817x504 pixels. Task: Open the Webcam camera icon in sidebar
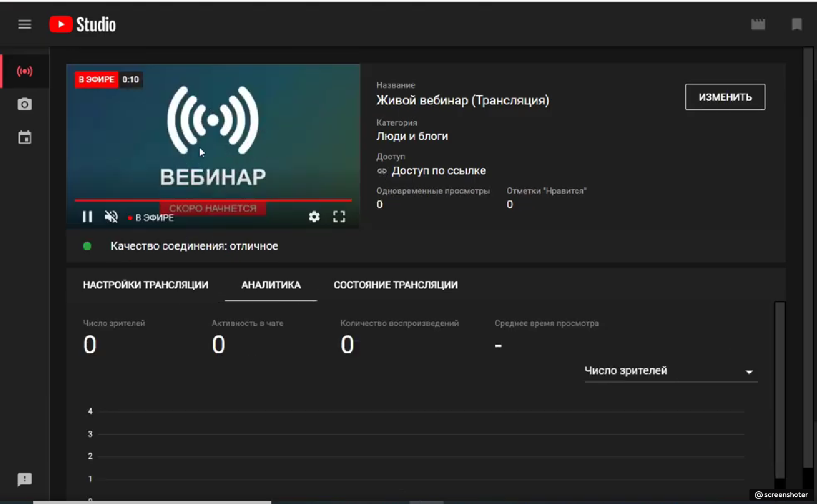coord(24,105)
